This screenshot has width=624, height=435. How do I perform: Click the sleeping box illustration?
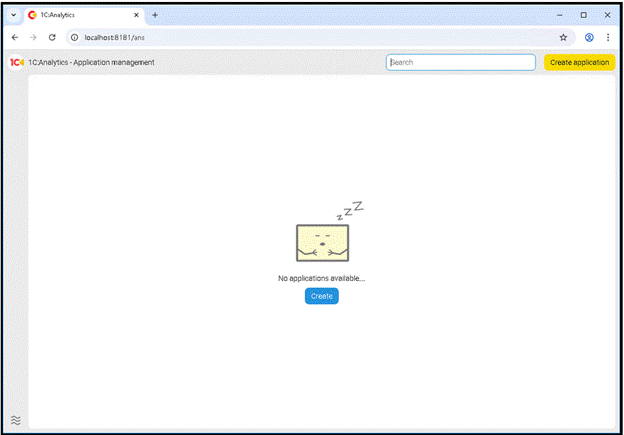coord(329,232)
